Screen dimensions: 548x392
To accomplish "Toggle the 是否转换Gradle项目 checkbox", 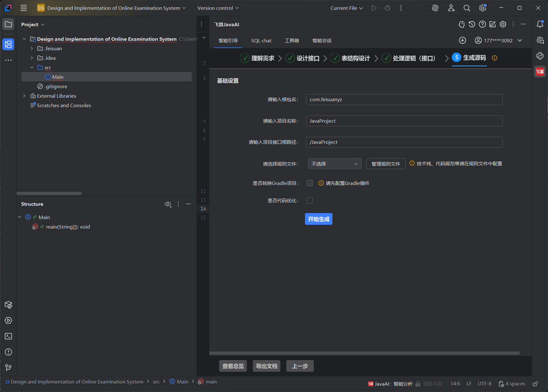I will (310, 183).
